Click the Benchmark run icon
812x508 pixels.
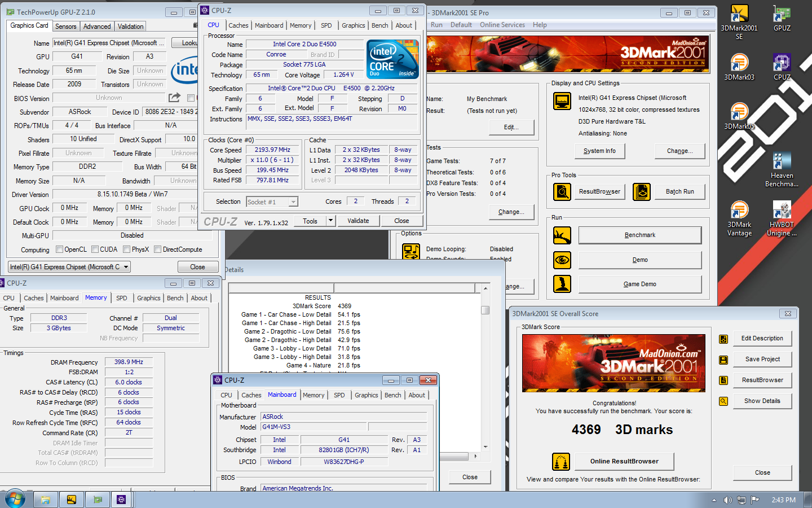click(562, 235)
